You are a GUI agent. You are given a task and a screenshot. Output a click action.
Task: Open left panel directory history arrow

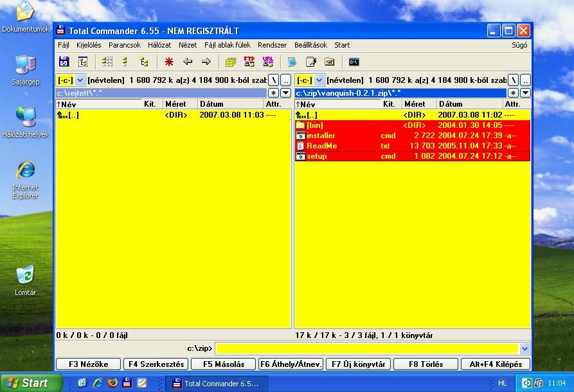[x=285, y=93]
